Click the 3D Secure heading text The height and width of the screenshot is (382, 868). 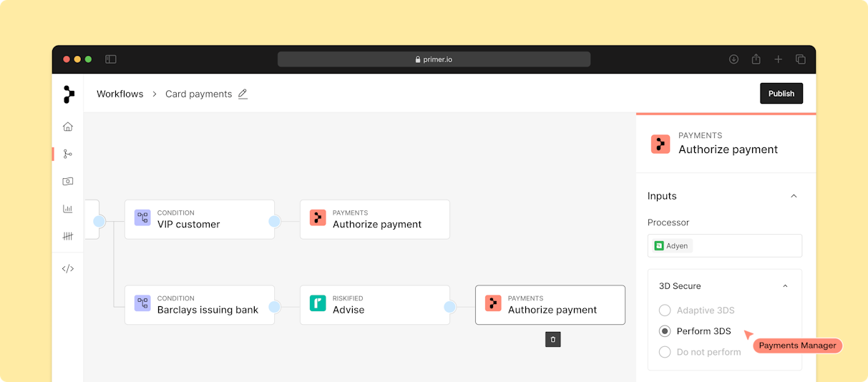tap(680, 286)
